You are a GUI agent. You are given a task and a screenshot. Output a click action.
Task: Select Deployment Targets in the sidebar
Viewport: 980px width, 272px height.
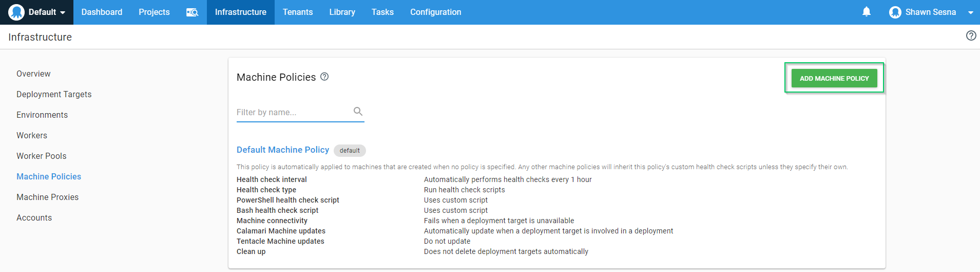coord(54,94)
